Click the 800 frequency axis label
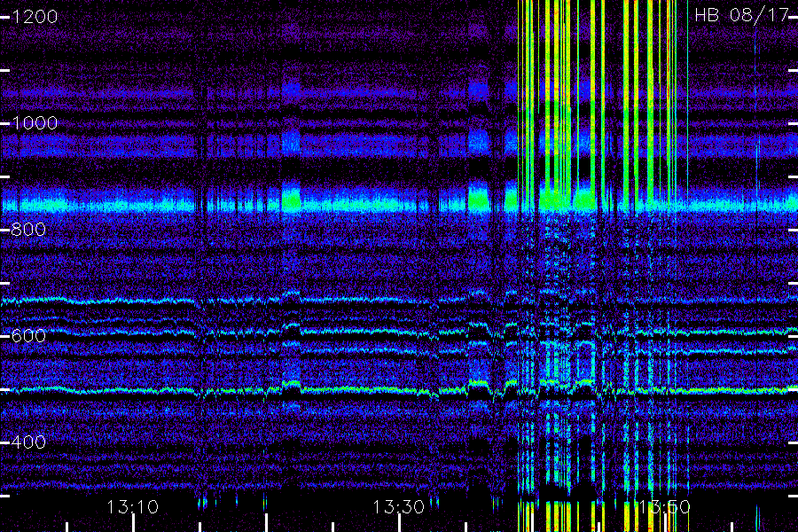798x532 pixels. click(28, 230)
